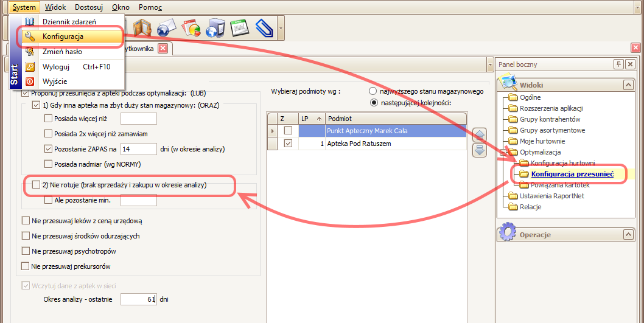Open the globe with envelope toolbar icon
This screenshot has height=323, width=644.
point(166,28)
